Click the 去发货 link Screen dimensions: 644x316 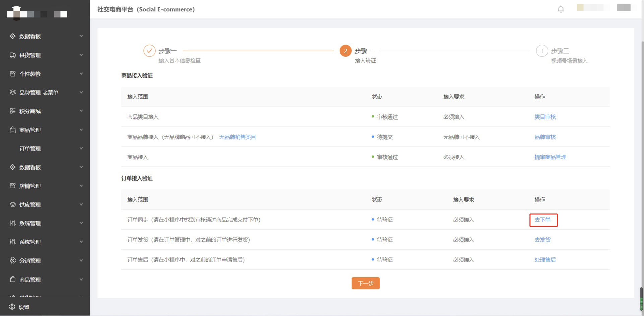(542, 240)
